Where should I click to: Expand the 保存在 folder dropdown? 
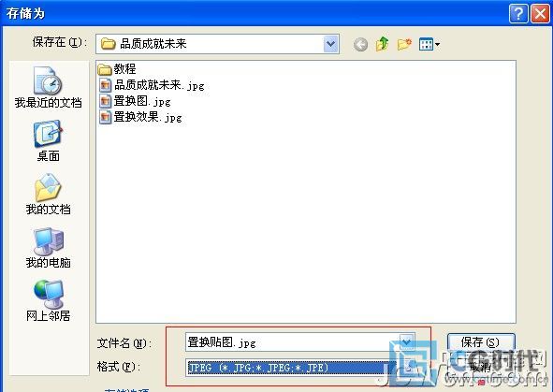point(331,44)
